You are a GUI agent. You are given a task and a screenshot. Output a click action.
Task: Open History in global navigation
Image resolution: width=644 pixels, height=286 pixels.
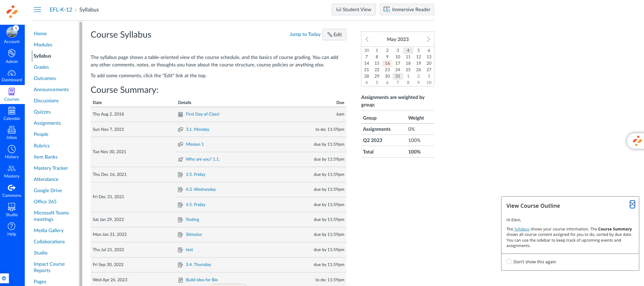click(12, 152)
